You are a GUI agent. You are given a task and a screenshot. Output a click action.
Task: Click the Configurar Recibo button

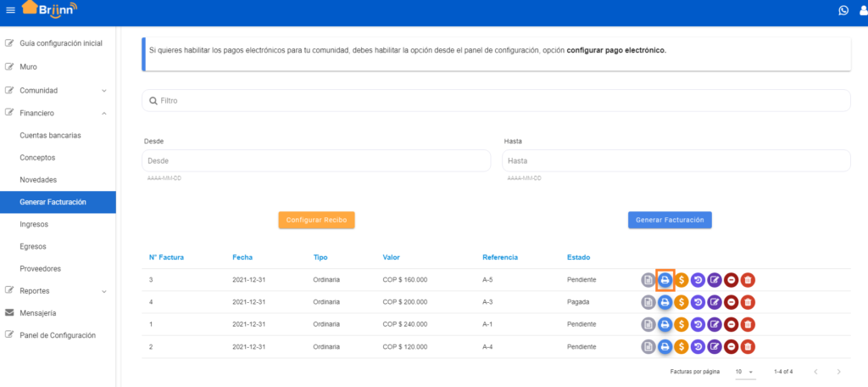316,220
